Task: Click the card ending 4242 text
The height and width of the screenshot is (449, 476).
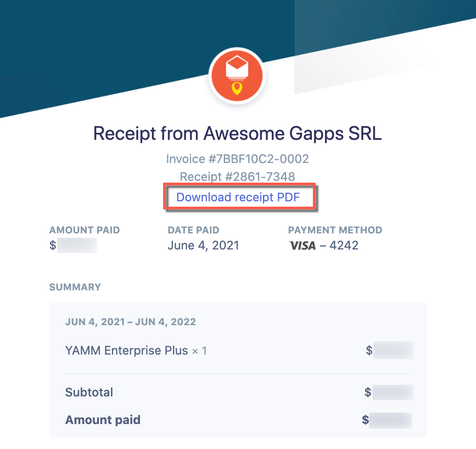Action: [x=344, y=245]
